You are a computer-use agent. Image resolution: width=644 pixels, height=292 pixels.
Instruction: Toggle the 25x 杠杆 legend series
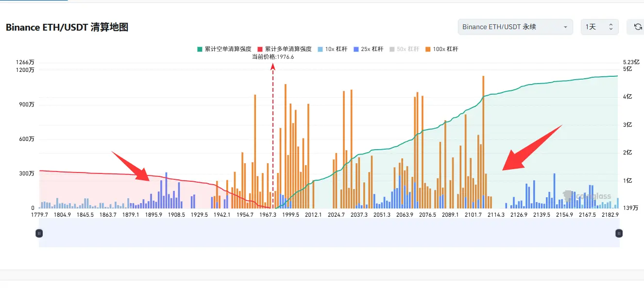pyautogui.click(x=369, y=49)
